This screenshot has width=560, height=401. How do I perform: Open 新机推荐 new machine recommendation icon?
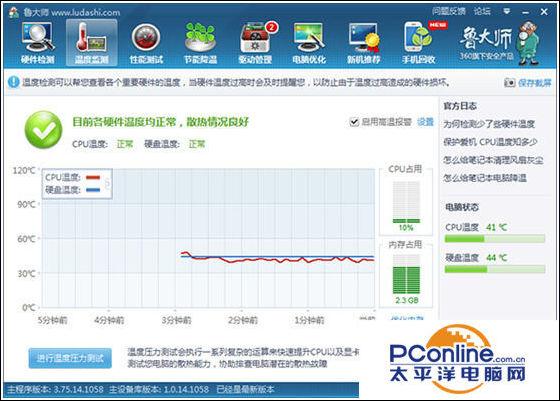click(363, 43)
